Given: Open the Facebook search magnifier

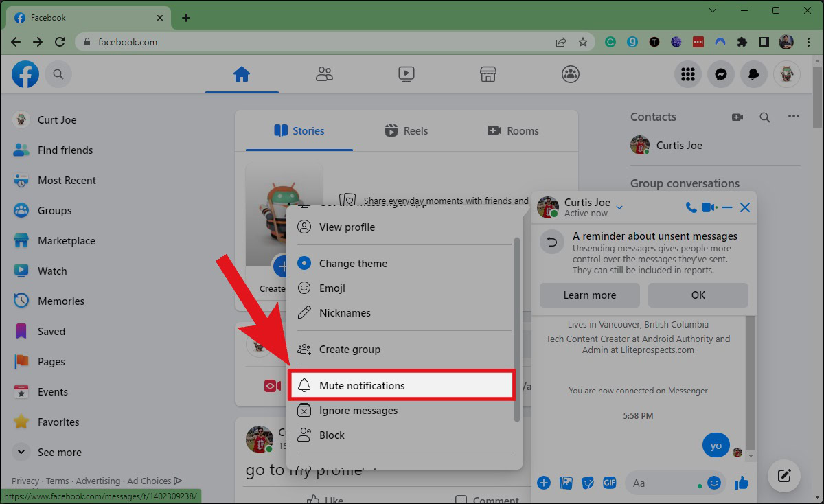Looking at the screenshot, I should [58, 74].
